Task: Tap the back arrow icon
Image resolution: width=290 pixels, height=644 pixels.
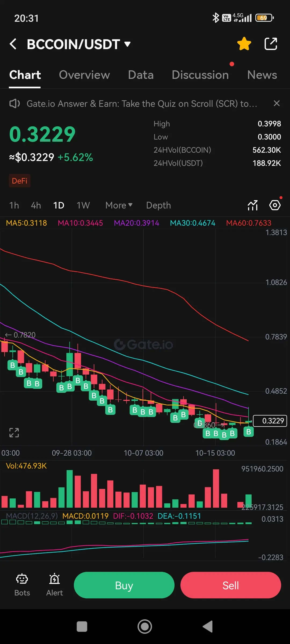Action: (13, 44)
